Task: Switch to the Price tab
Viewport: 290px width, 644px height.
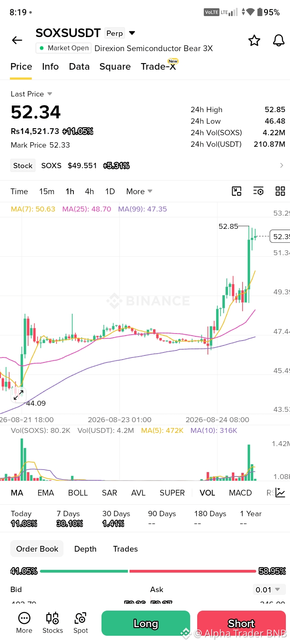Action: 21,66
